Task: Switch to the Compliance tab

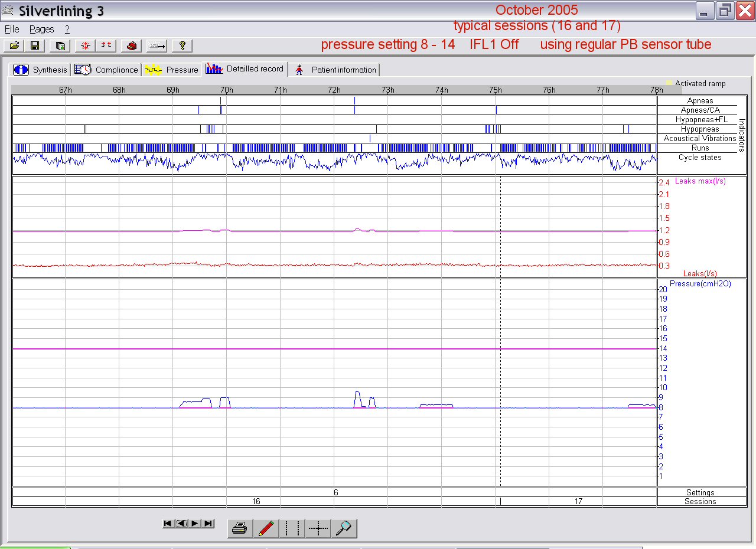Action: click(x=107, y=70)
